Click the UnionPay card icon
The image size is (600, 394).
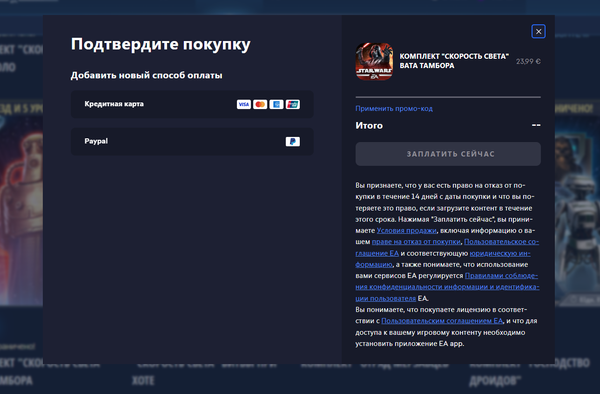tap(293, 104)
